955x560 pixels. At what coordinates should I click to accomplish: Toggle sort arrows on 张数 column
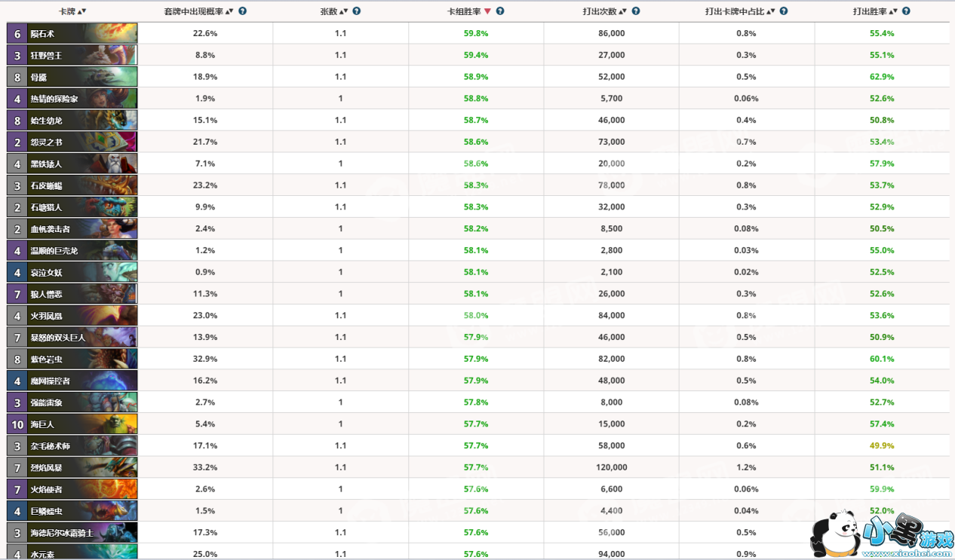(x=344, y=11)
